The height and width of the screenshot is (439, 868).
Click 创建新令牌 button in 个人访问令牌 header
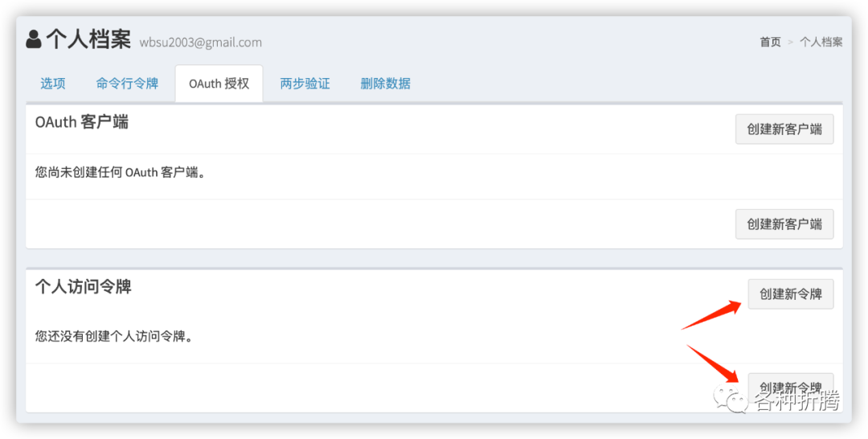[x=791, y=294]
